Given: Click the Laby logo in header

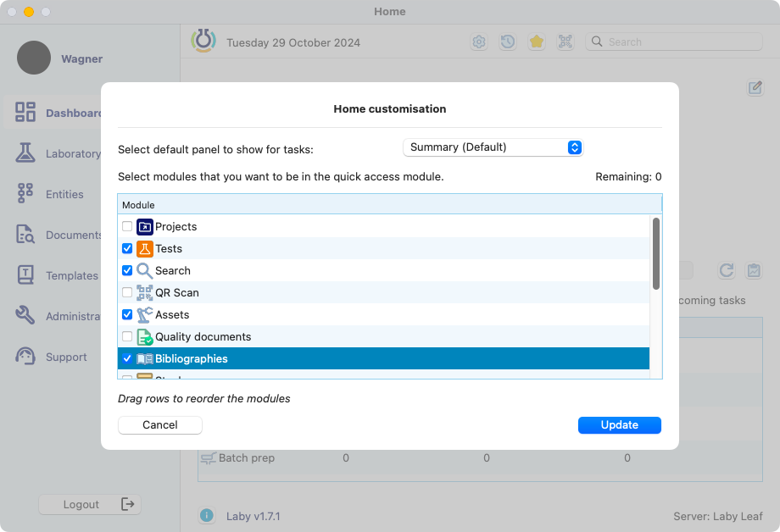Looking at the screenshot, I should [x=203, y=41].
